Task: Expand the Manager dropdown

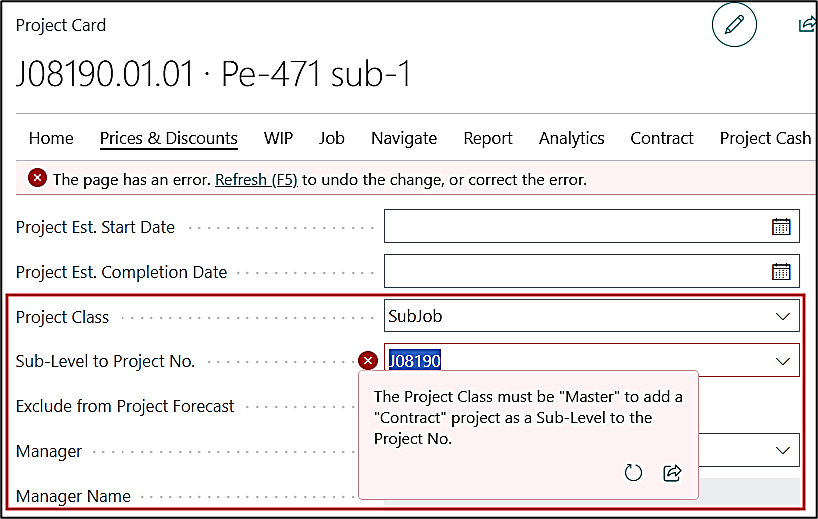Action: (x=782, y=451)
